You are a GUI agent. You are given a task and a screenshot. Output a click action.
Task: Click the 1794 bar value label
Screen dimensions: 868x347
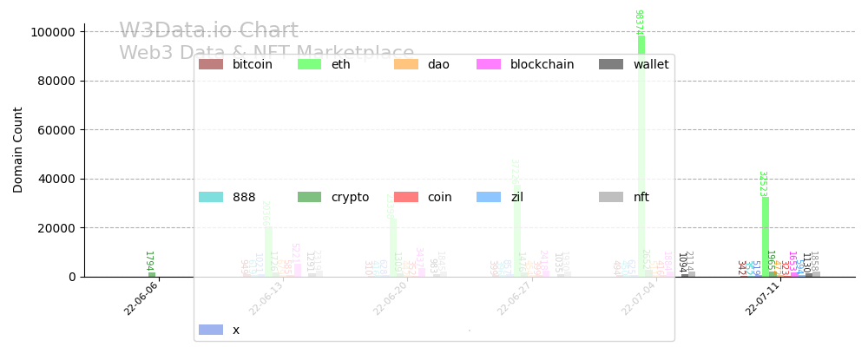click(x=148, y=261)
